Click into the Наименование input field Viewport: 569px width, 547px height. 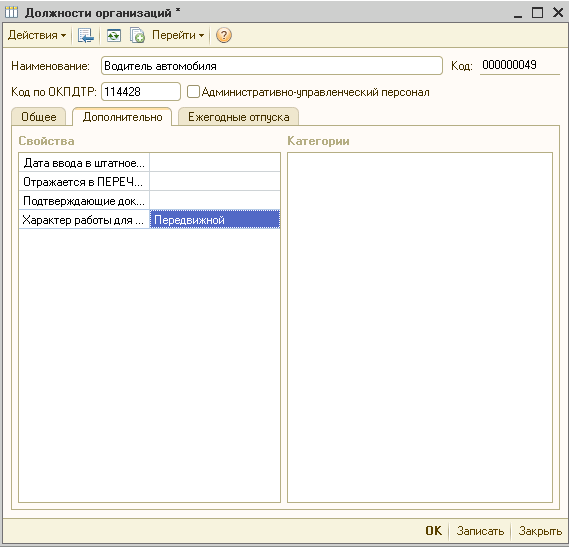(272, 66)
